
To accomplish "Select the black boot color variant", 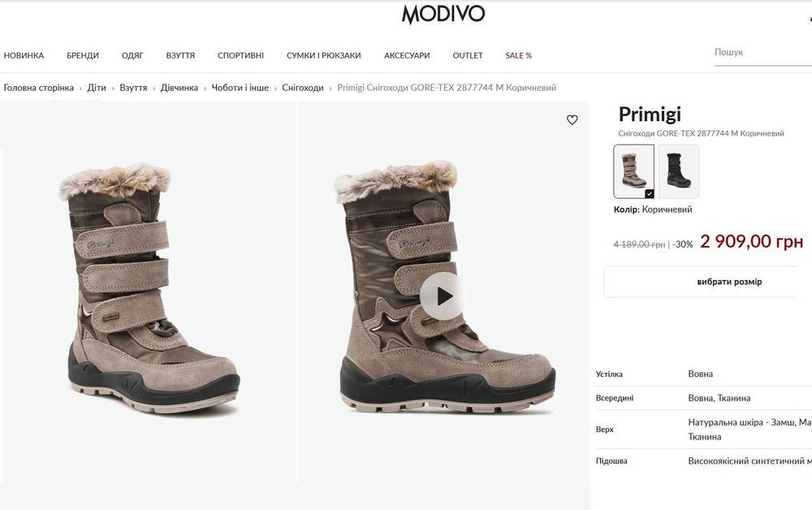I will pos(679,171).
